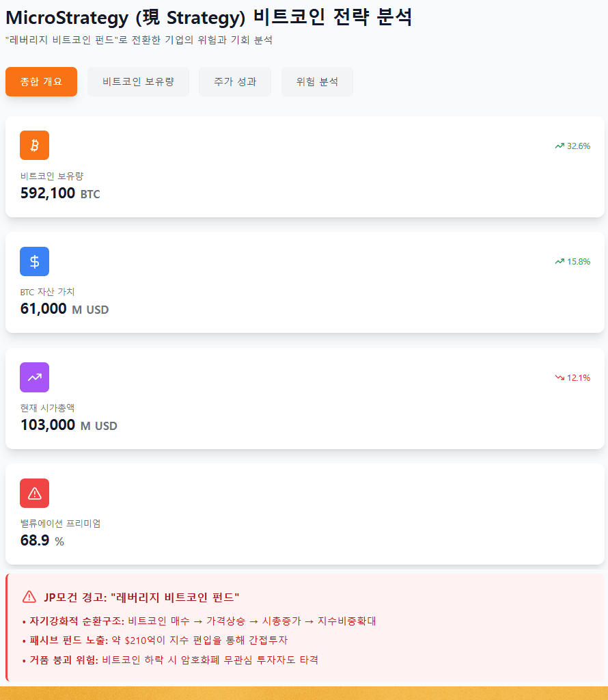Select the 종합 개요 tab
608x700 pixels.
tap(41, 82)
